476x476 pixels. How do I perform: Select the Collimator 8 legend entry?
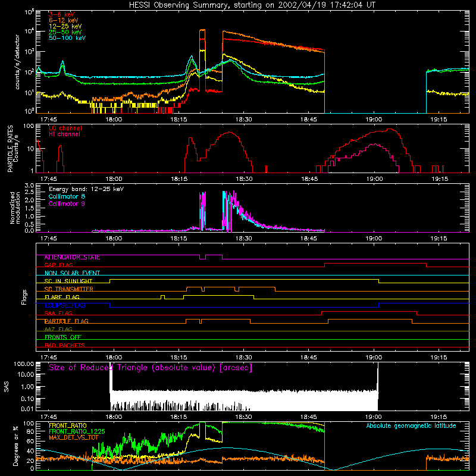[67, 196]
